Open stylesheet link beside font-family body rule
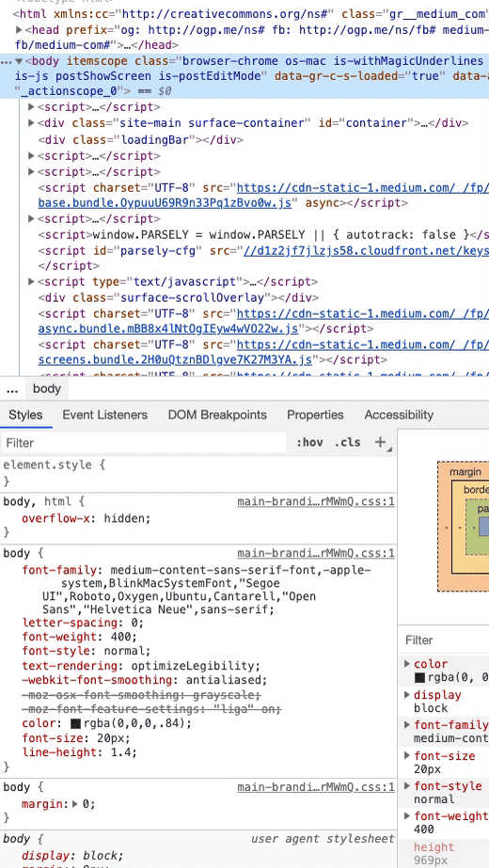489x868 pixels. pyautogui.click(x=316, y=553)
